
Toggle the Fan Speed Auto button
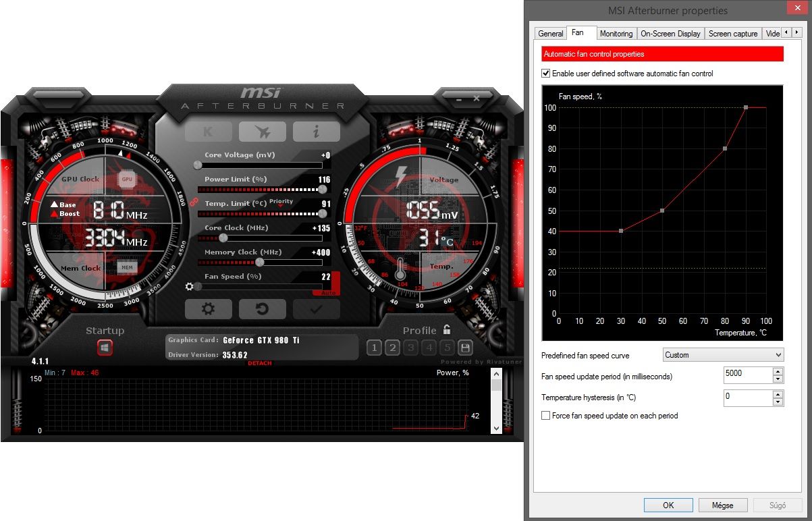(327, 293)
